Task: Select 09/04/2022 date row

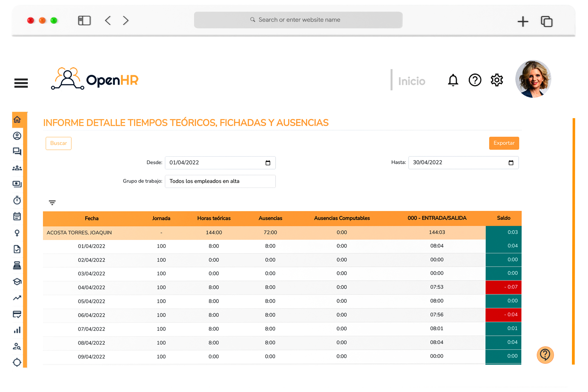Action: 282,356
